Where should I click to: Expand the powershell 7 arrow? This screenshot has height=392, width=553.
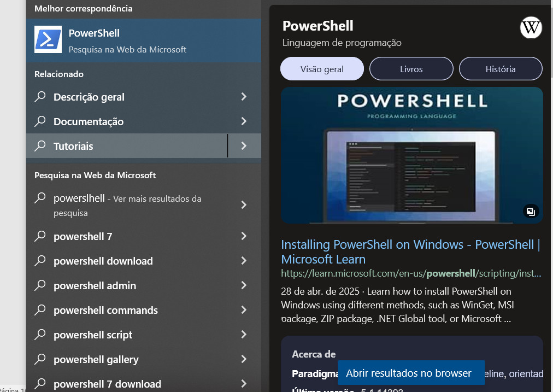click(x=244, y=236)
